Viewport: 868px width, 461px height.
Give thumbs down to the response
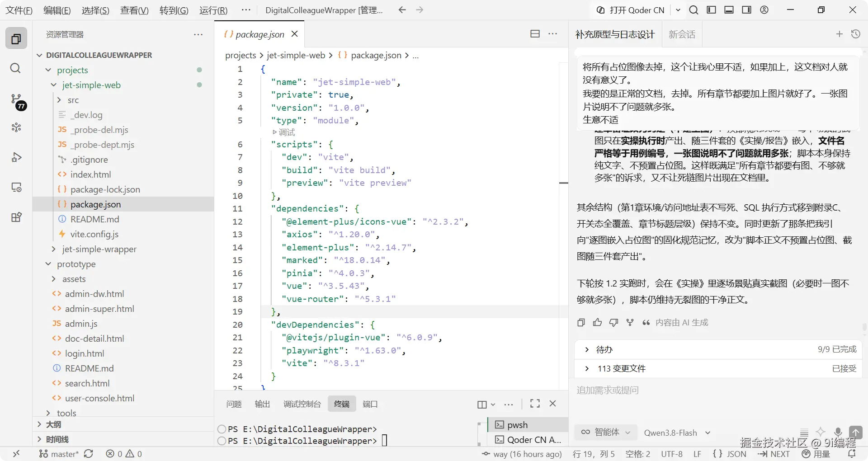pyautogui.click(x=613, y=322)
